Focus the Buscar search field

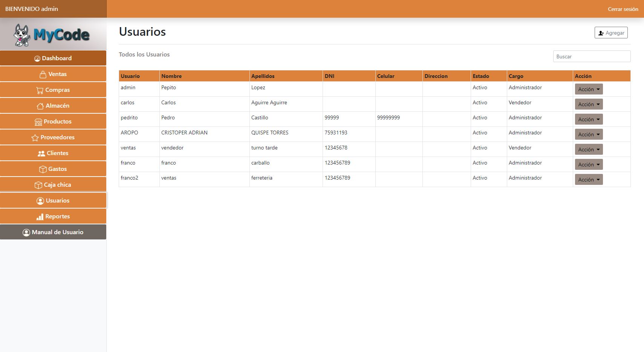(x=591, y=56)
